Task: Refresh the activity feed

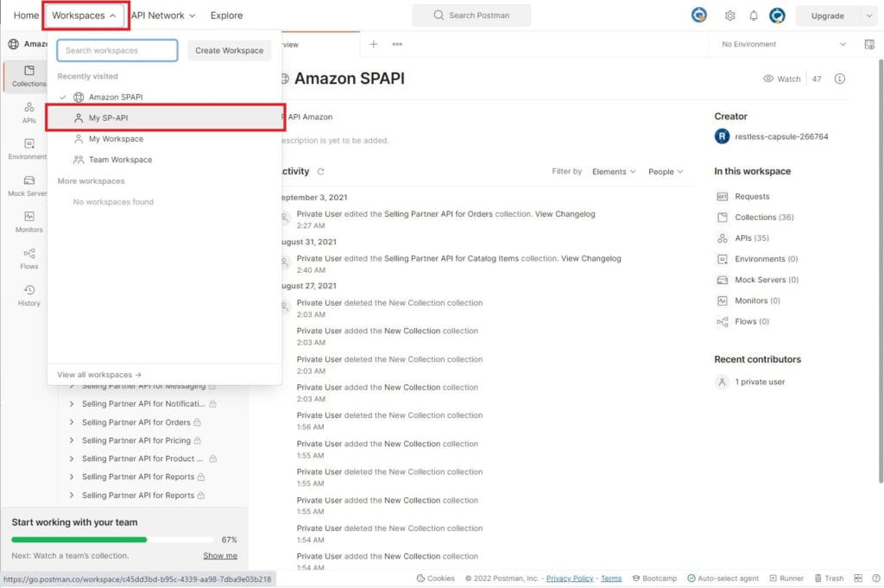Action: (321, 171)
